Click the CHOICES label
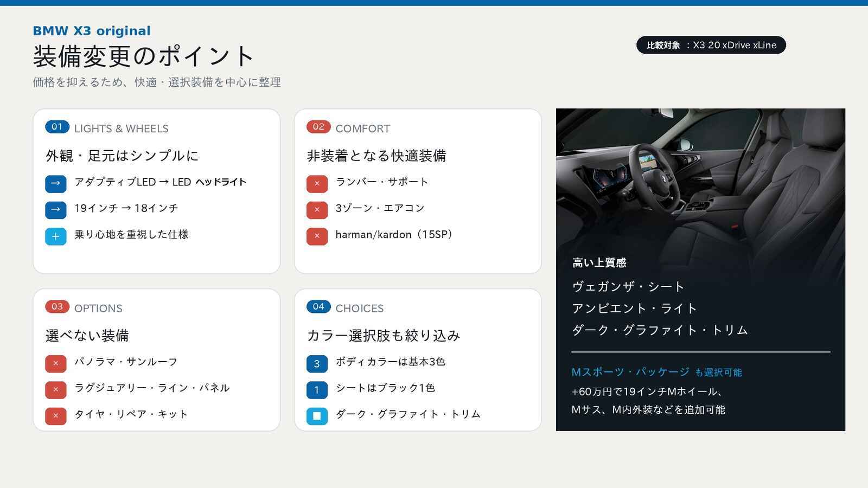This screenshot has width=868, height=488. click(360, 309)
